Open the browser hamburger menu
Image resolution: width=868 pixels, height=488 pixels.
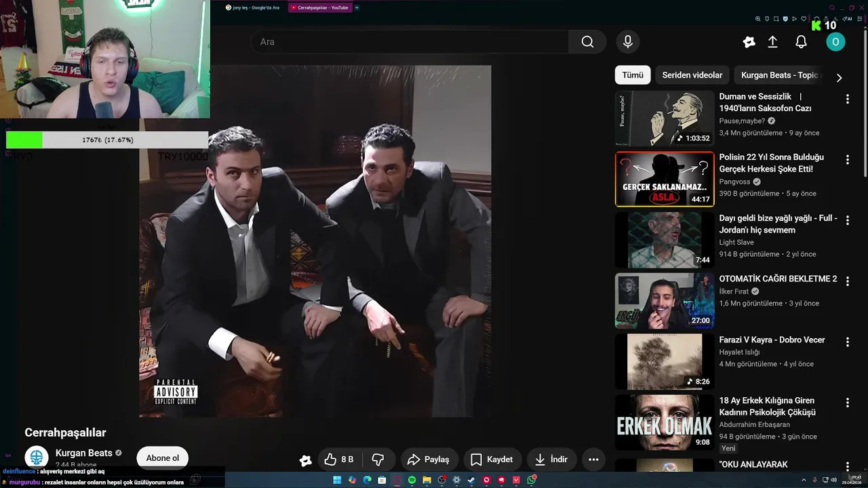(x=860, y=18)
